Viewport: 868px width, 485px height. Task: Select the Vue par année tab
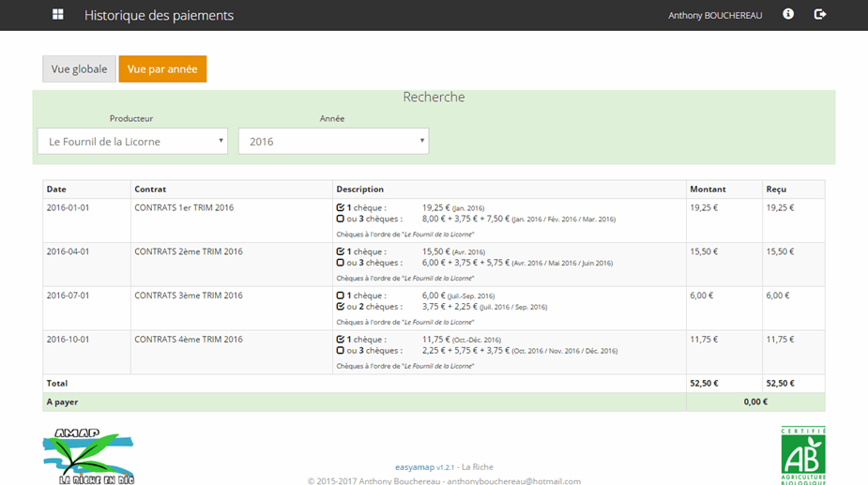click(162, 69)
